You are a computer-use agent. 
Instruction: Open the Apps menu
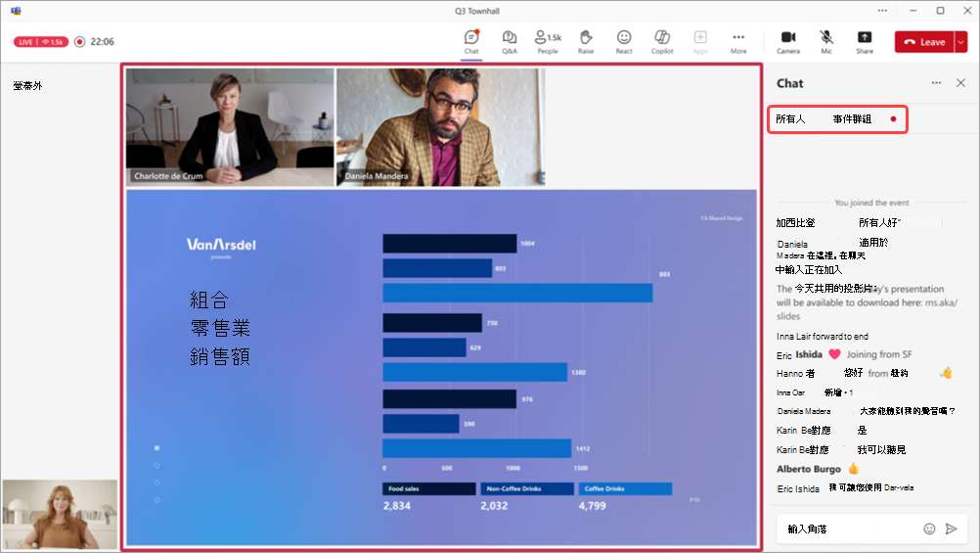click(x=700, y=42)
